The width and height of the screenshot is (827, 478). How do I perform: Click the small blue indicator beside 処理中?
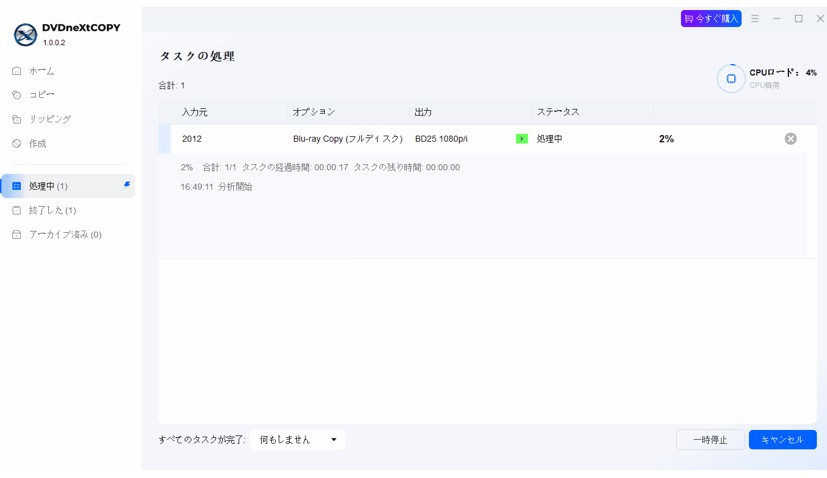[x=127, y=184]
